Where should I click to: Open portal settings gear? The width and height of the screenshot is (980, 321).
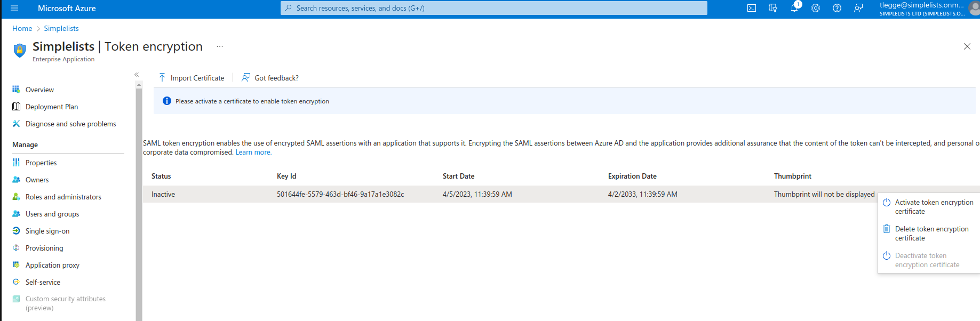(816, 8)
